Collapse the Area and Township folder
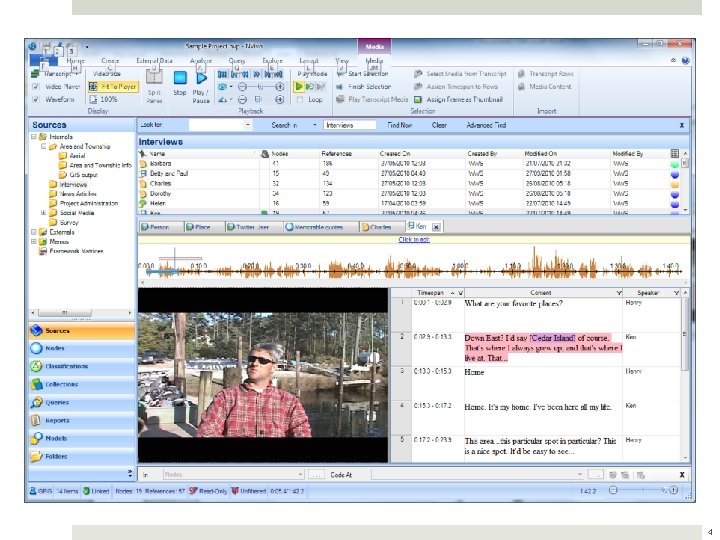This screenshot has height=540, width=720. 45,147
